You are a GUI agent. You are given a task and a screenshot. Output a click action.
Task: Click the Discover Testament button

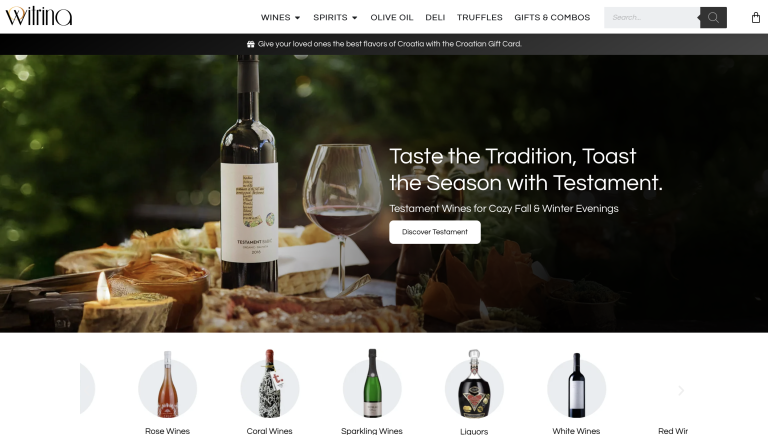tap(435, 232)
